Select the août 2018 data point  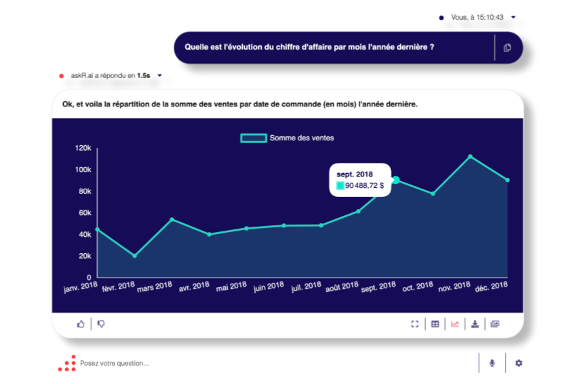[x=359, y=211]
